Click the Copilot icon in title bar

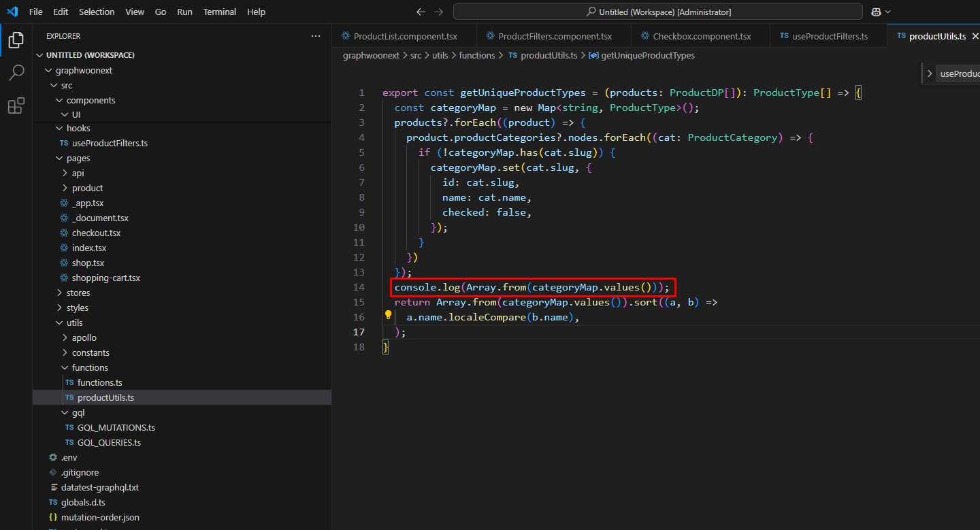876,12
